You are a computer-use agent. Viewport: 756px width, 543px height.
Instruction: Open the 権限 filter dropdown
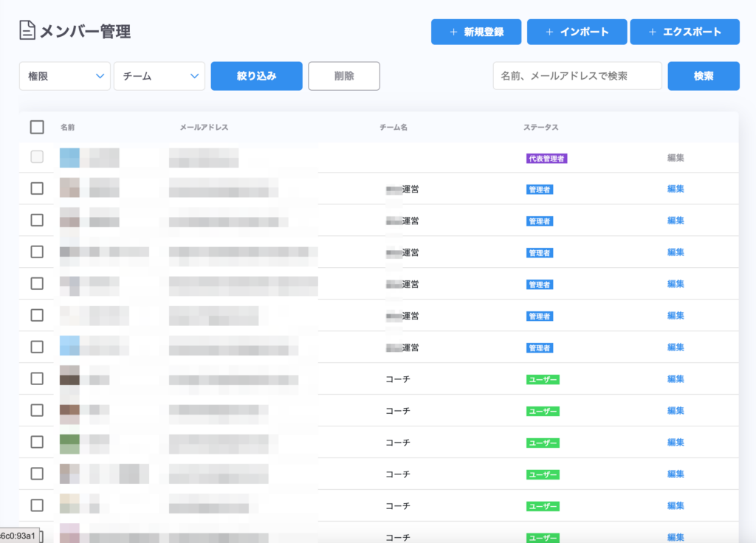65,76
